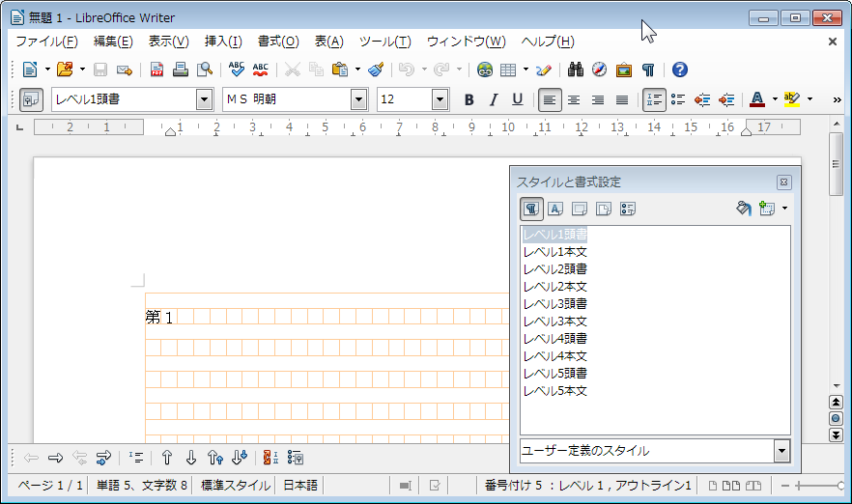Switch to Paragraph Styles in panel

coord(531,209)
